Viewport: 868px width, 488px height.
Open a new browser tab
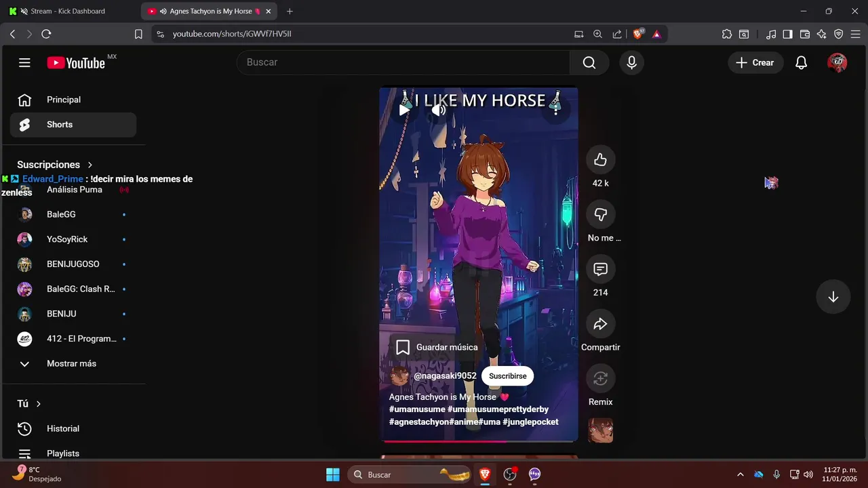point(290,12)
